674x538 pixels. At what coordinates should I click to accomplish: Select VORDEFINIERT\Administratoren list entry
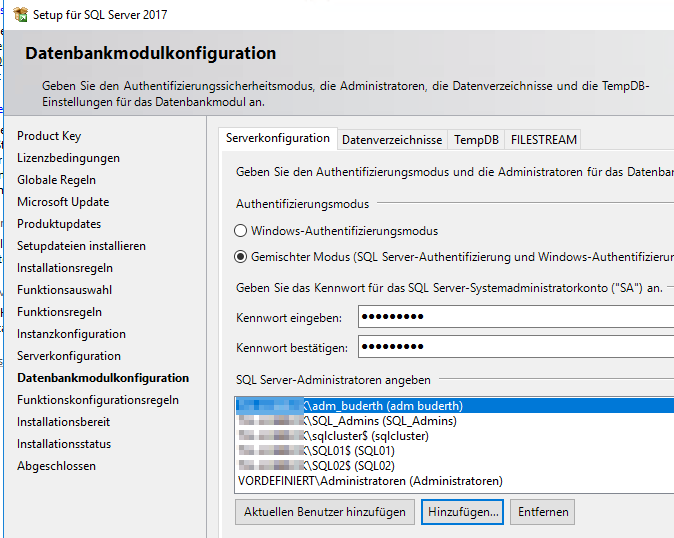click(455, 481)
